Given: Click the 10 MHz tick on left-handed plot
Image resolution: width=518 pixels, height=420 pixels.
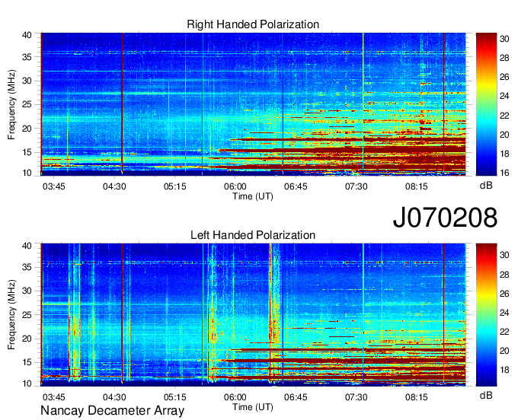Looking at the screenshot, I should tap(27, 383).
